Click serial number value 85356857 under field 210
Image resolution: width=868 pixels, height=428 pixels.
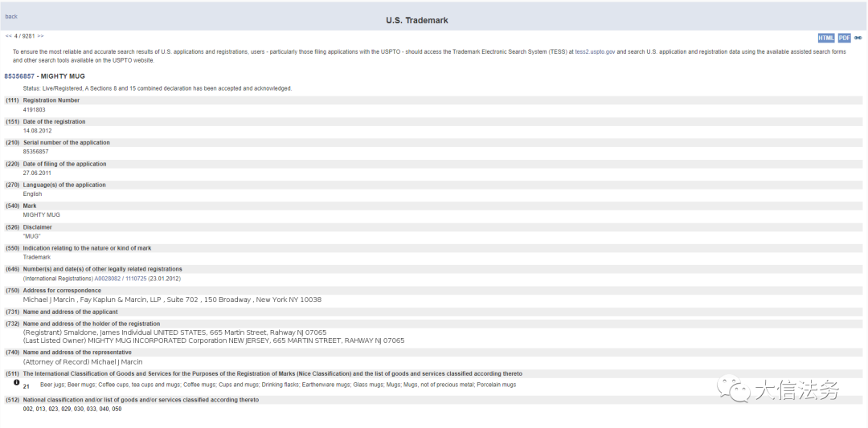[36, 152]
